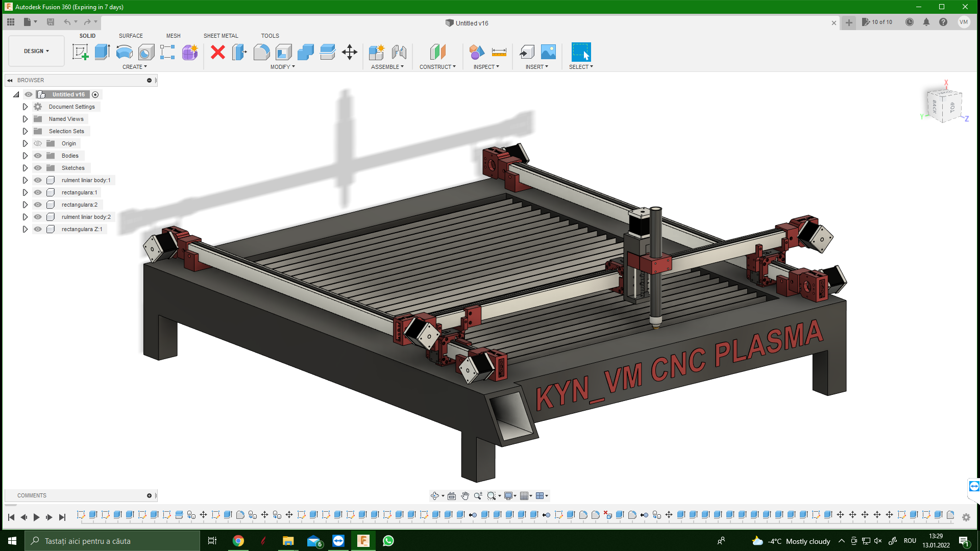Click the Insert Decal image icon
980x551 pixels.
(x=548, y=52)
